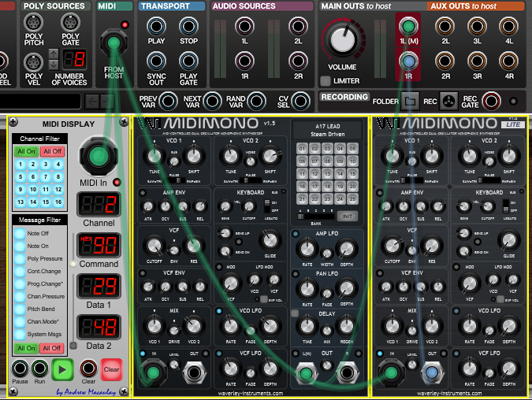The width and height of the screenshot is (532, 400).
Task: Click the main VOLUME knob
Action: click(x=343, y=40)
